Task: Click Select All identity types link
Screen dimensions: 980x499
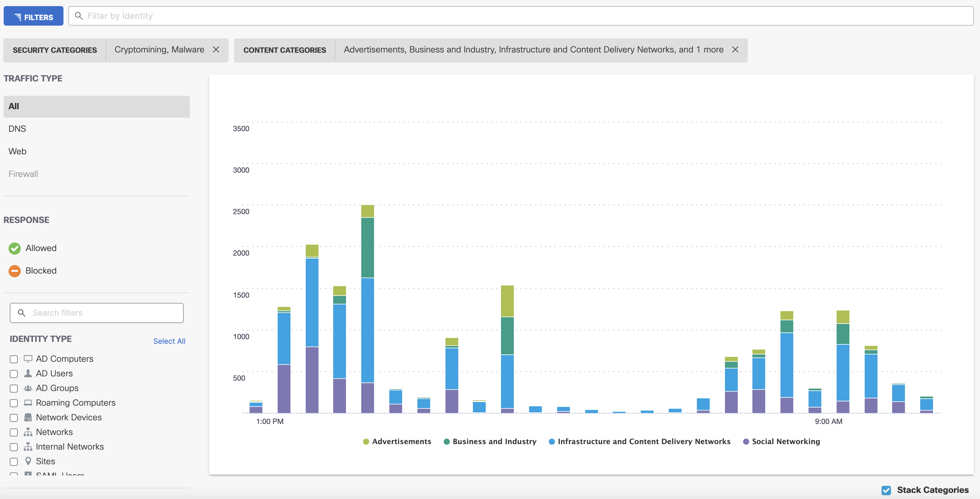Action: pos(169,341)
